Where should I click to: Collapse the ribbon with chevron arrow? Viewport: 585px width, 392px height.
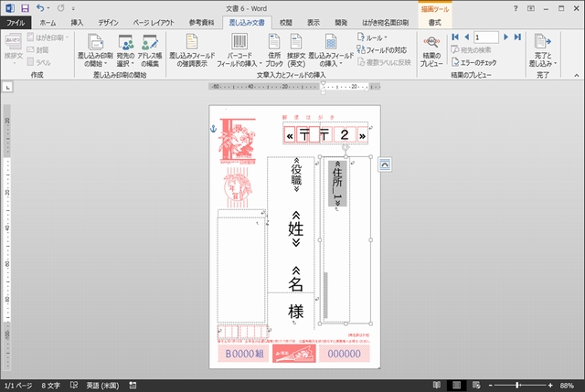point(577,75)
